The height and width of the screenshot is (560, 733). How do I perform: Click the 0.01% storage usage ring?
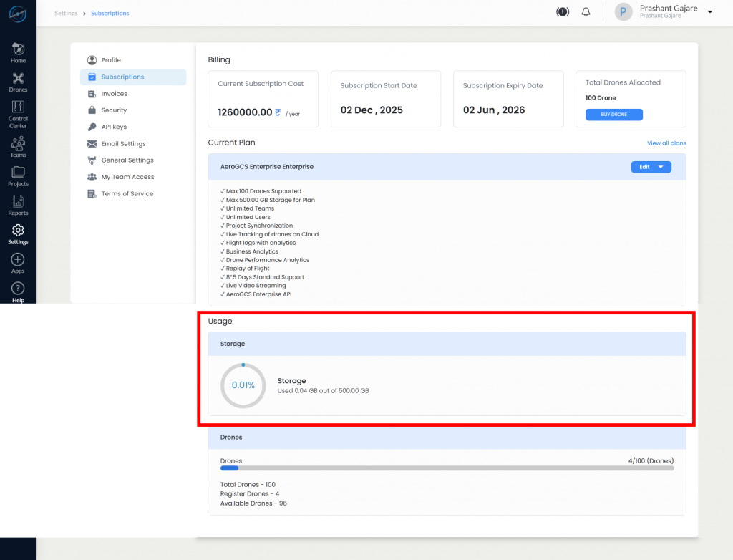click(243, 385)
